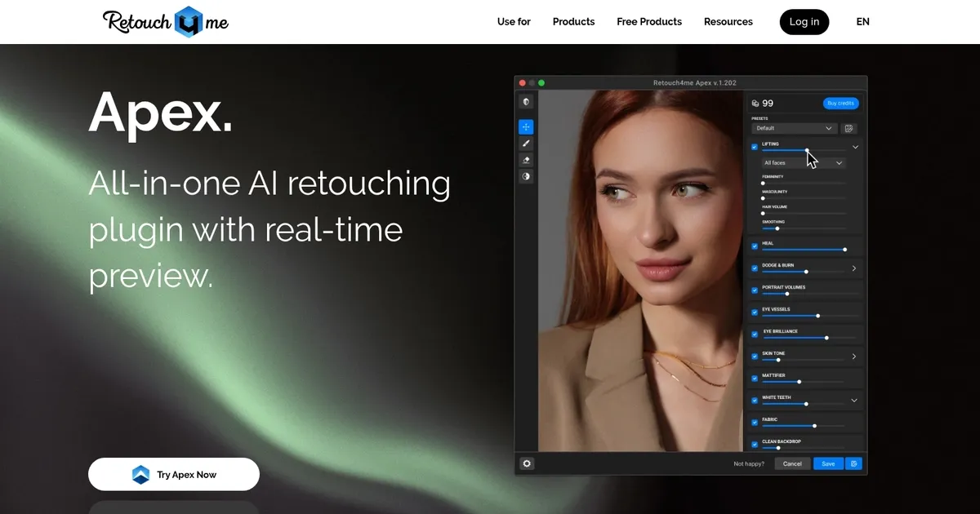Open the Resources menu
This screenshot has height=514, width=980.
(x=728, y=22)
